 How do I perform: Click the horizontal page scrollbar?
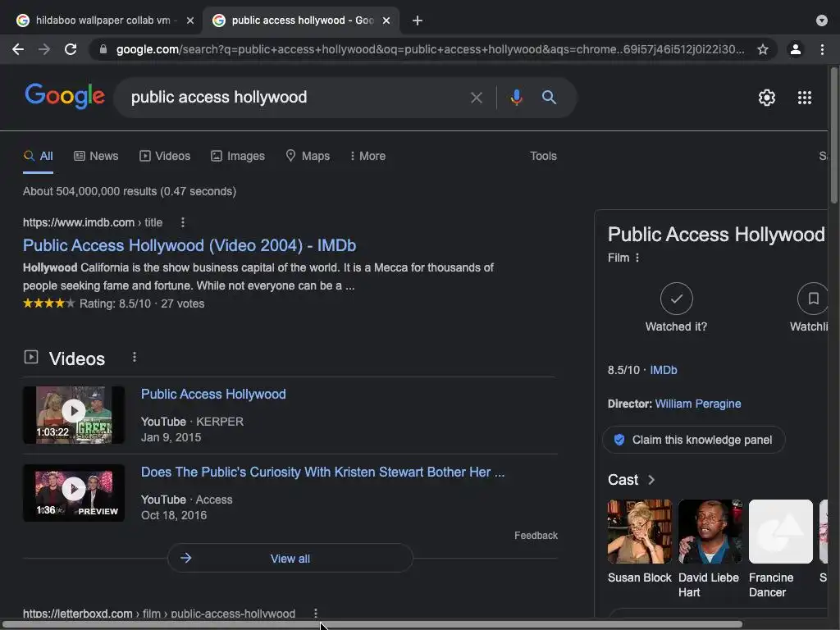tap(372, 624)
